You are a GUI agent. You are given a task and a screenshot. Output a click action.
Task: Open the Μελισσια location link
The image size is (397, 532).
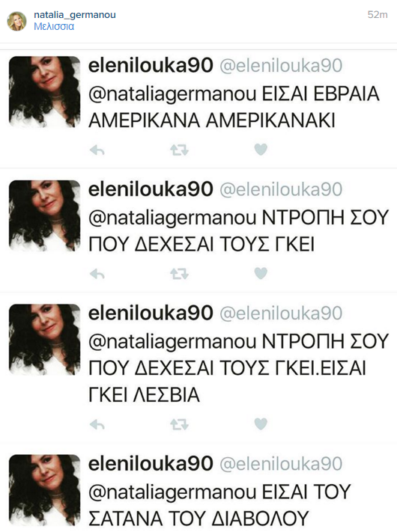[54, 26]
